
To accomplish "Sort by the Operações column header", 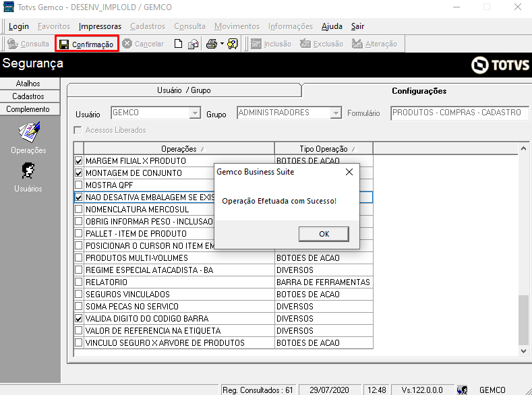I will pos(179,149).
